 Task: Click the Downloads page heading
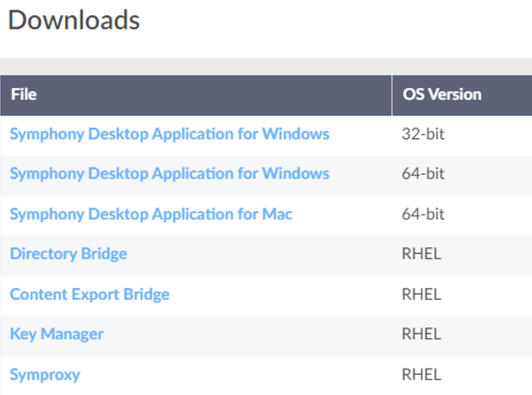[73, 20]
